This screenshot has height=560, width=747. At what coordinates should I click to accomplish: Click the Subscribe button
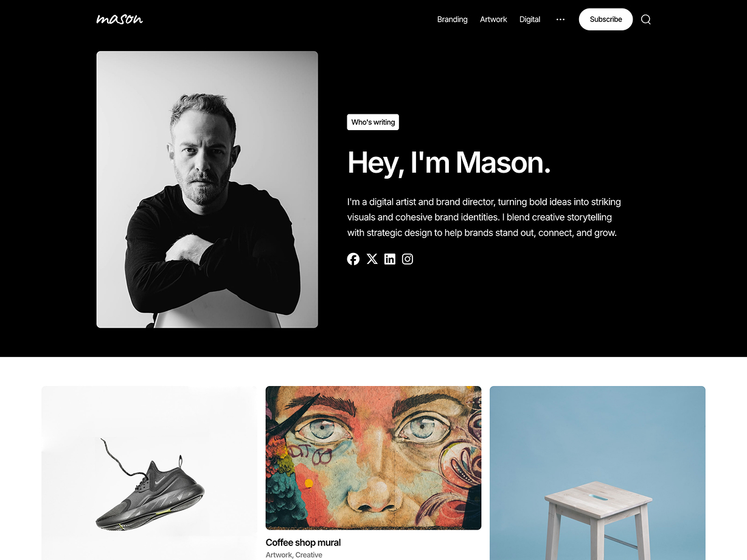coord(606,19)
